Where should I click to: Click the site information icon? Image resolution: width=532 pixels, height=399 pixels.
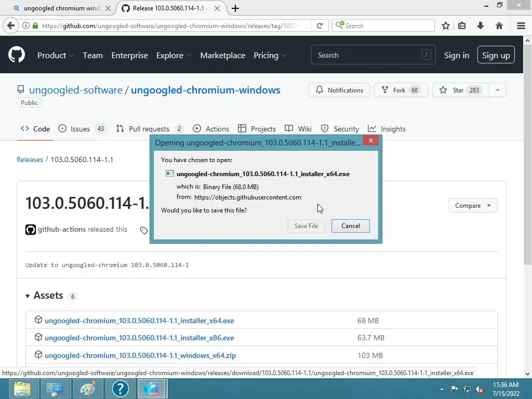(x=26, y=25)
